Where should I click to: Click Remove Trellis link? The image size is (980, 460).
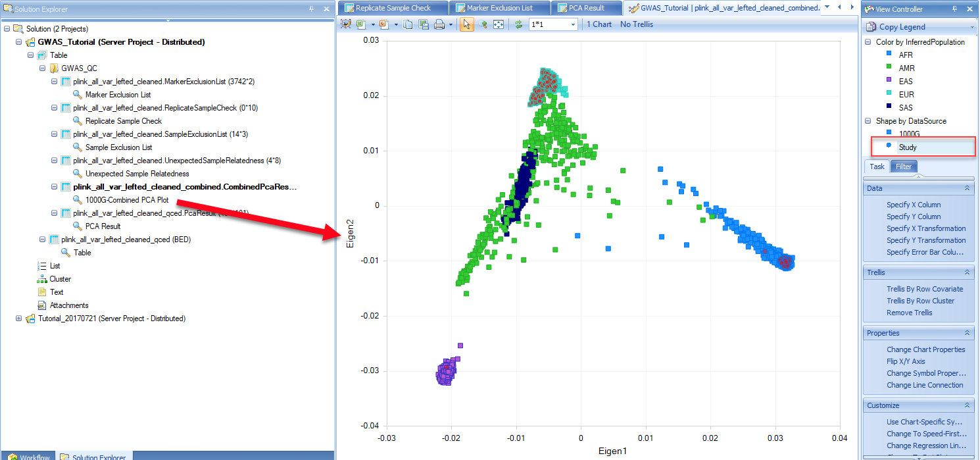[x=909, y=313]
